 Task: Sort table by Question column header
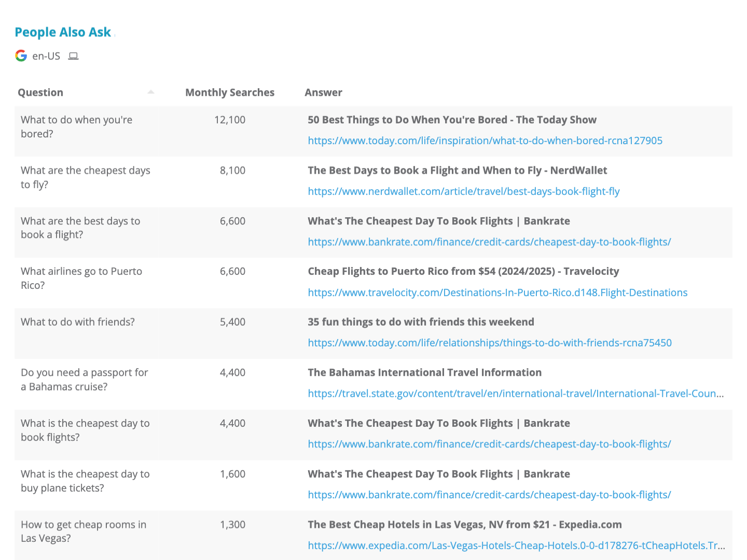(40, 93)
